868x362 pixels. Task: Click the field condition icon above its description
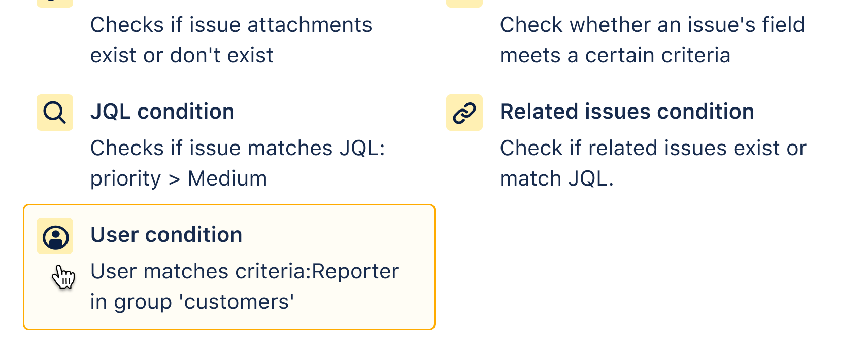(x=464, y=2)
